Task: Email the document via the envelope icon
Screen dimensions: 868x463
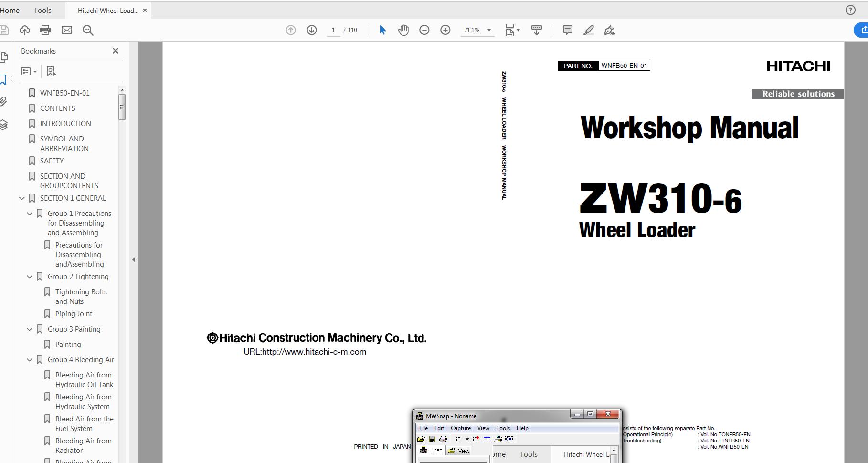Action: point(66,30)
